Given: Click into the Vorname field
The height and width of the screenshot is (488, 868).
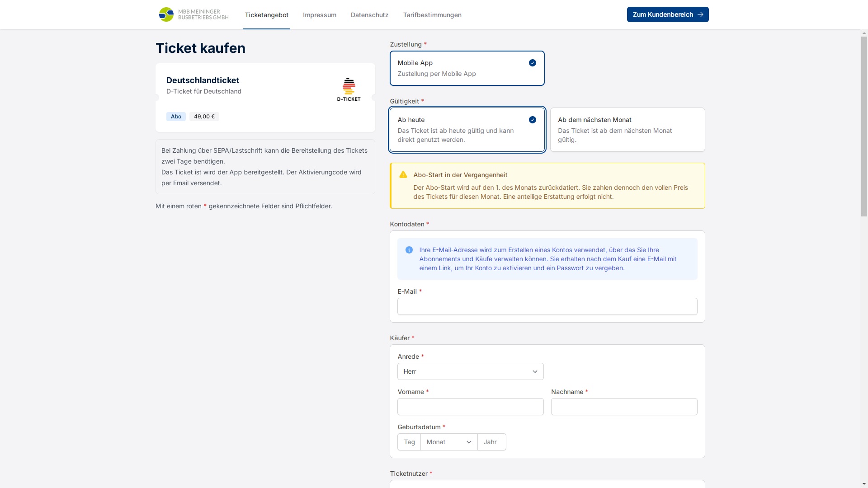Looking at the screenshot, I should (470, 407).
